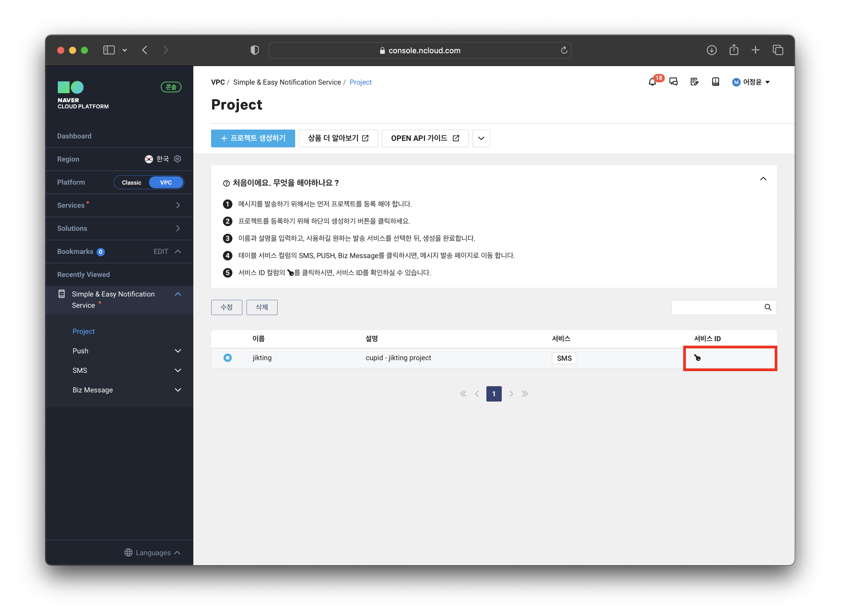The width and height of the screenshot is (843, 616).
Task: Expand the Push submenu
Action: point(178,351)
